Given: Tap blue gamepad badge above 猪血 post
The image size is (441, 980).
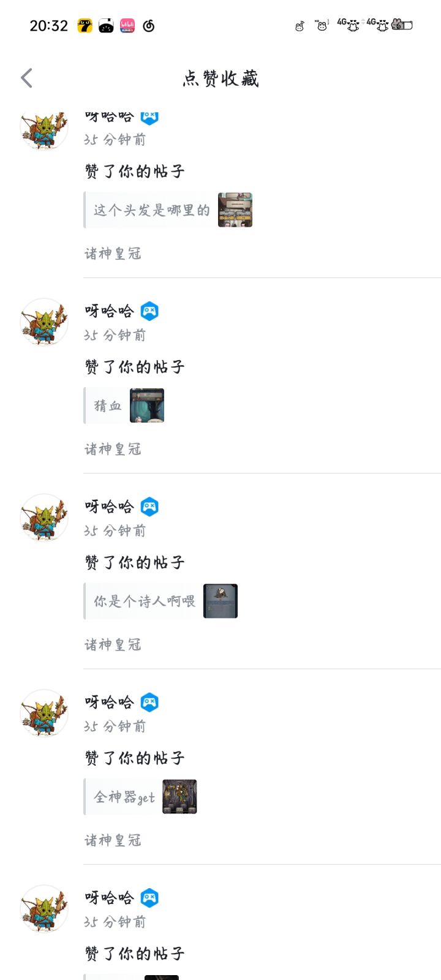Looking at the screenshot, I should [149, 311].
